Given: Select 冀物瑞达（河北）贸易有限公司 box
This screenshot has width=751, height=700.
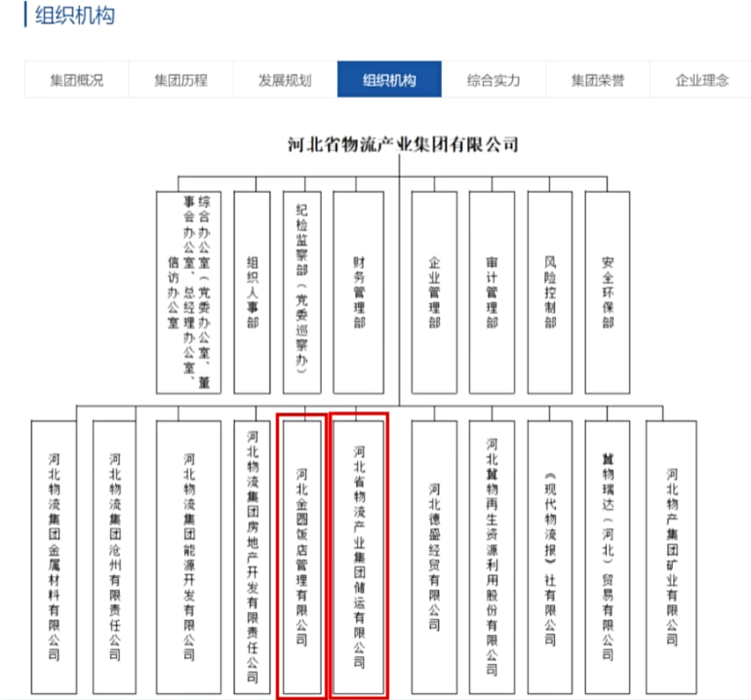Looking at the screenshot, I should point(608,558).
